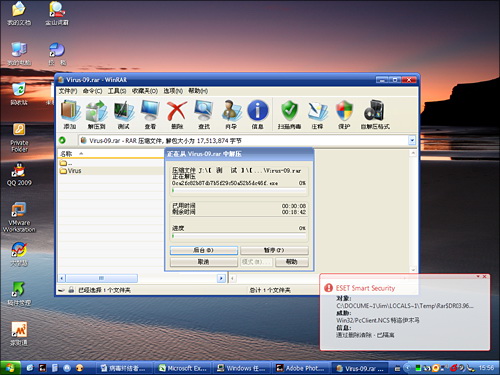Click the 帮助 help button in extract dialog
This screenshot has width=500, height=375.
(x=292, y=262)
